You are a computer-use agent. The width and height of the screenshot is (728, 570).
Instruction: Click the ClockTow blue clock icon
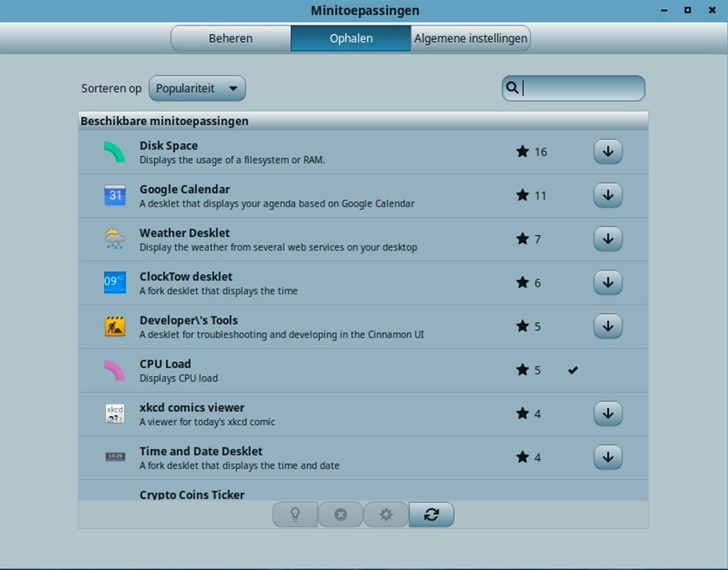tap(115, 283)
